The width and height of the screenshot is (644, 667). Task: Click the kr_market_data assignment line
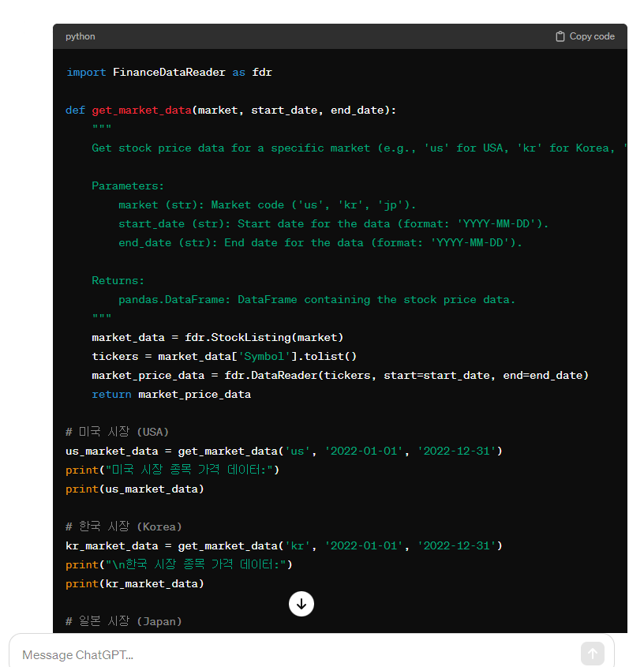(284, 545)
